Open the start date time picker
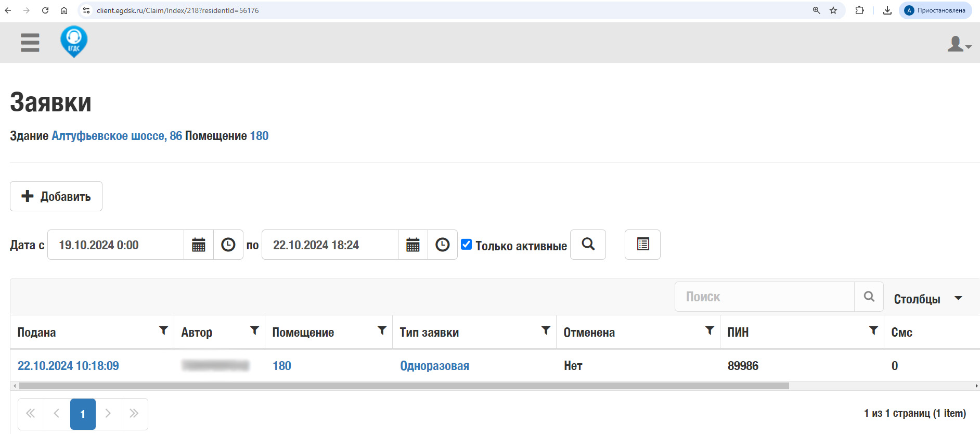Screen dimensions: 980x434 click(x=228, y=245)
